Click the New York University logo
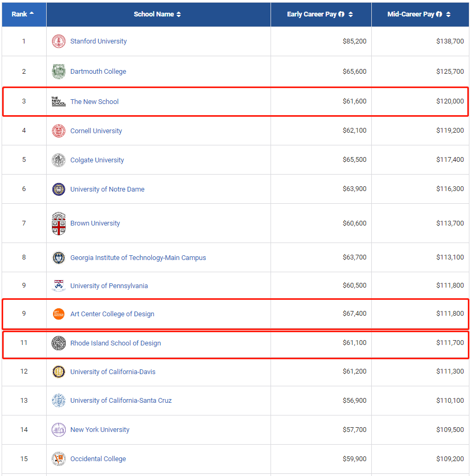Screen dimensions: 471x476 point(58,429)
